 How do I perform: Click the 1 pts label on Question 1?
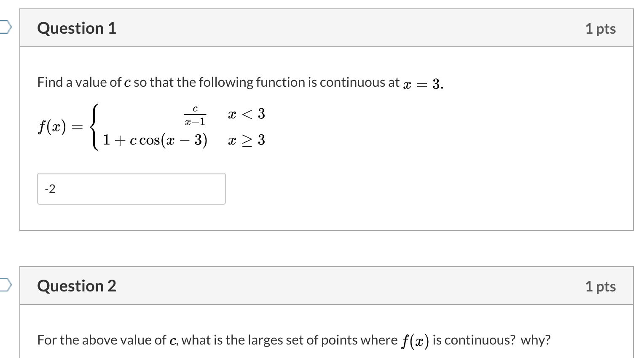(601, 28)
